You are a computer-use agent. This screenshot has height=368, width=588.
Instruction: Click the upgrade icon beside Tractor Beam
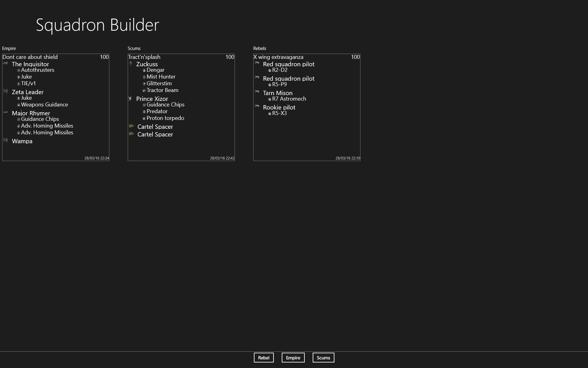click(144, 90)
